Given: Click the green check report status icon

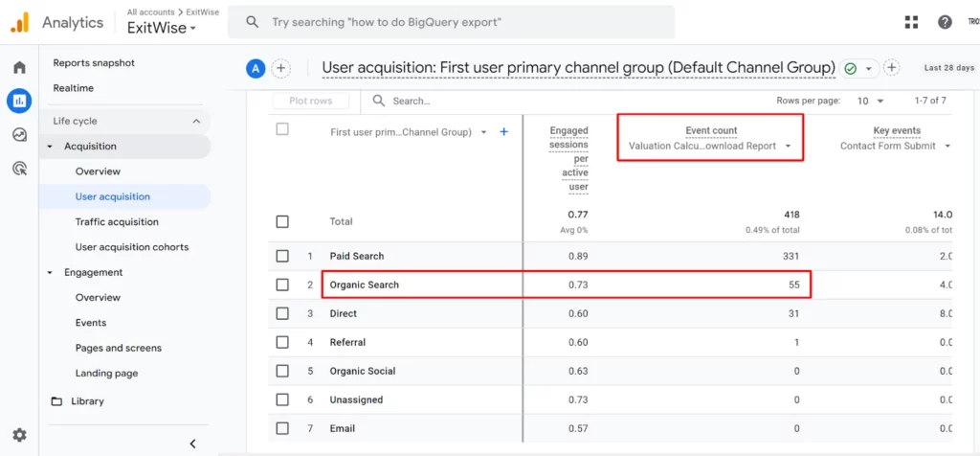Looking at the screenshot, I should point(850,68).
